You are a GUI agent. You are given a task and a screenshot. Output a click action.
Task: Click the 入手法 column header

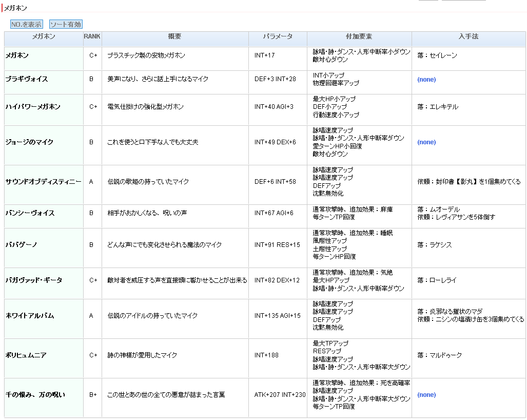[x=469, y=37]
